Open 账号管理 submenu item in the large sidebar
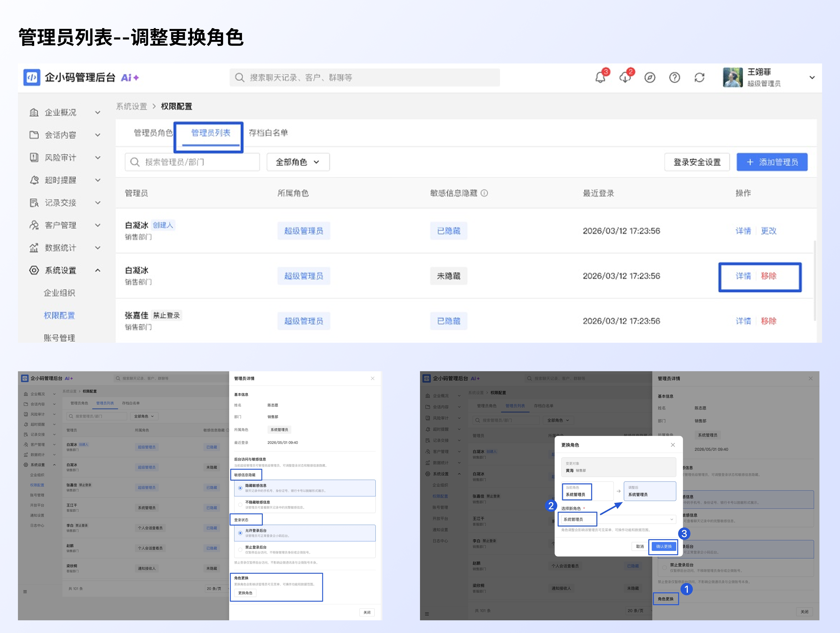The height and width of the screenshot is (633, 840). [59, 338]
